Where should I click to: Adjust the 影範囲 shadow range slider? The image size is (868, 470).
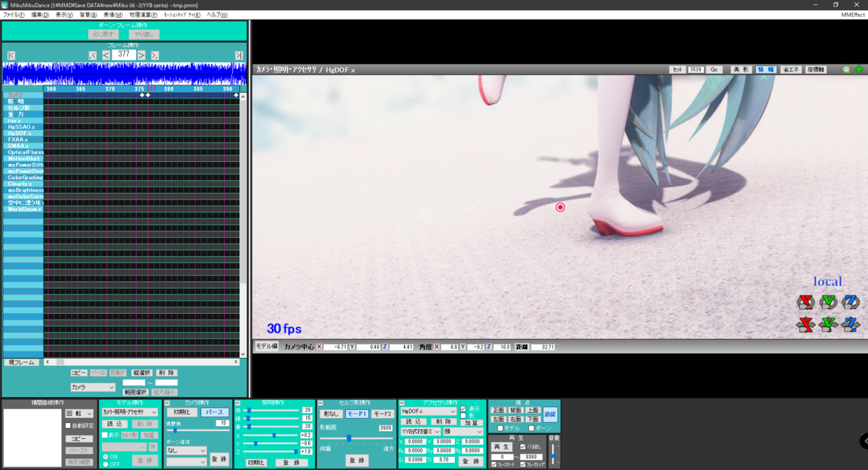click(356, 438)
